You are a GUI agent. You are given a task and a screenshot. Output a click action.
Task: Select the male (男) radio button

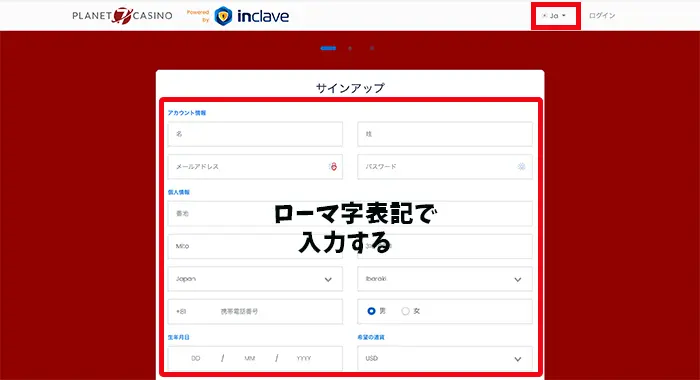371,311
